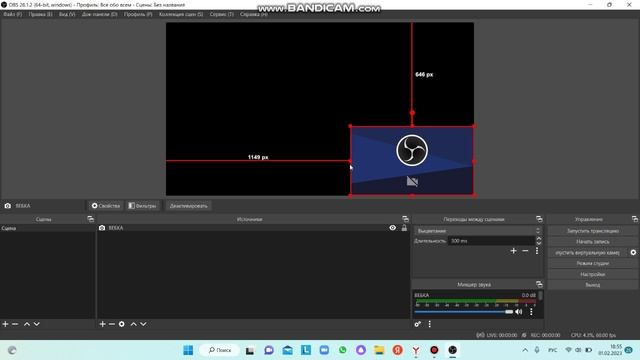
Task: Increase transition duration with up arrow
Action: click(x=539, y=238)
